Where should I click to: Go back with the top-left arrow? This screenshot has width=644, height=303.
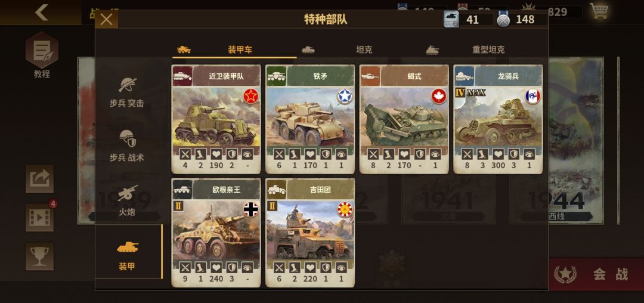click(41, 13)
